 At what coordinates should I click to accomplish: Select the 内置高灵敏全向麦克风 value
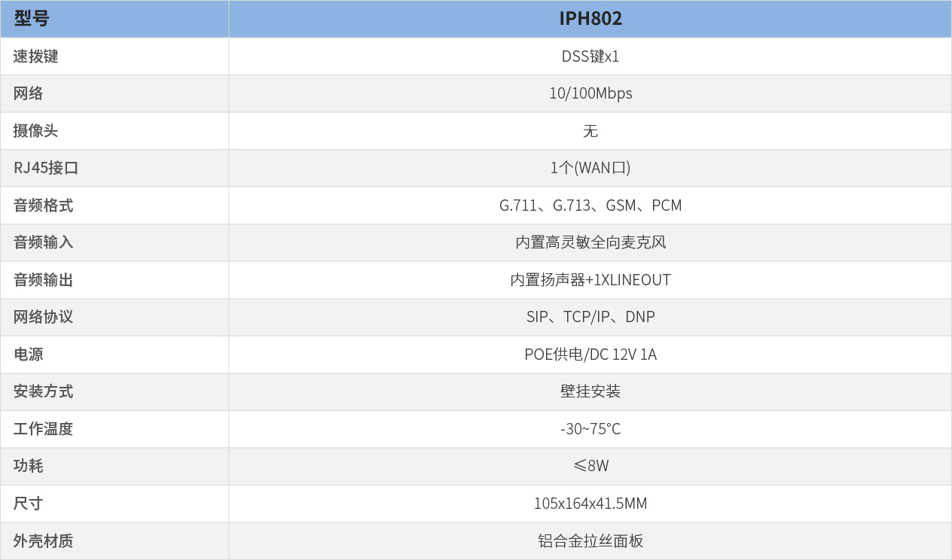[x=590, y=242]
